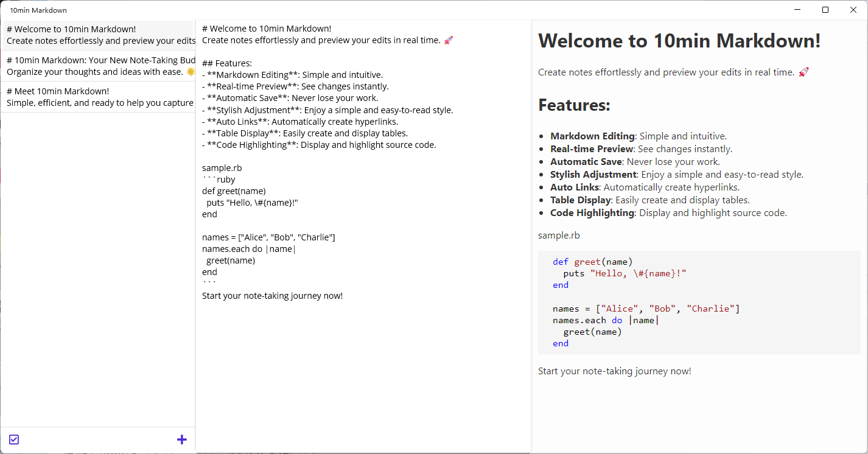868x454 pixels.
Task: Click empty area below the notes list
Action: (x=97, y=268)
